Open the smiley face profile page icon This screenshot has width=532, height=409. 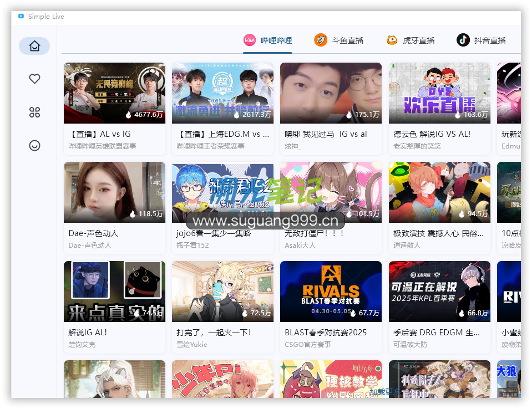tap(34, 146)
